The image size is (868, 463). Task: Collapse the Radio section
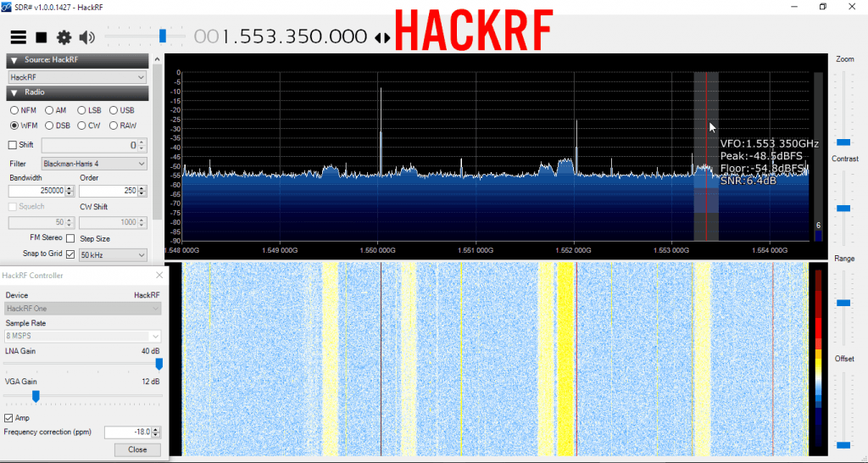[14, 92]
